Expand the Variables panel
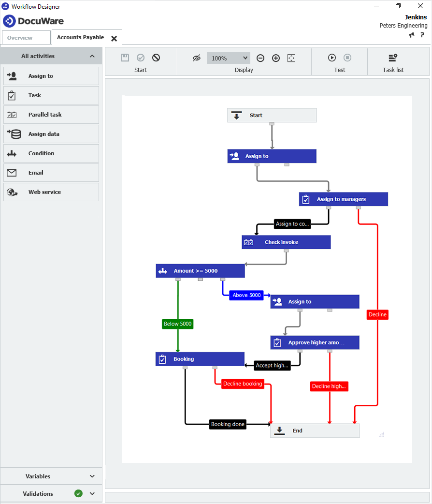 51,476
